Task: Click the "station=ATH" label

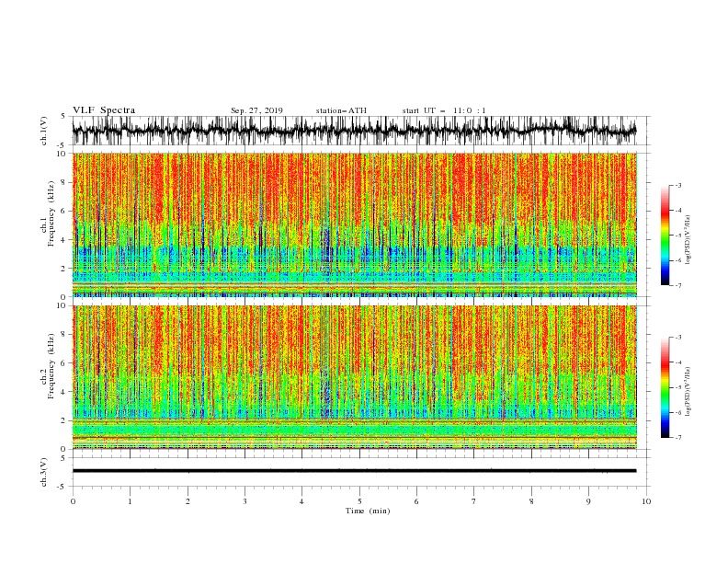Action: coord(341,110)
